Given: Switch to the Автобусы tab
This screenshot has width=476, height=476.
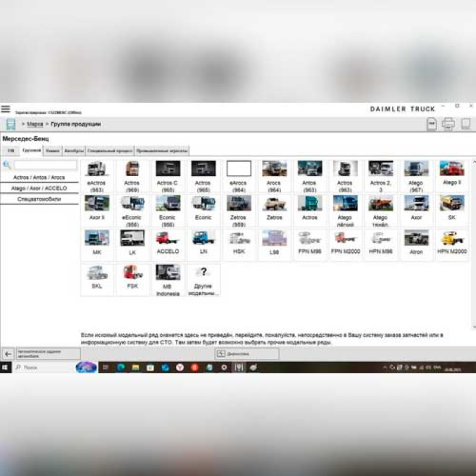Looking at the screenshot, I should click(74, 151).
